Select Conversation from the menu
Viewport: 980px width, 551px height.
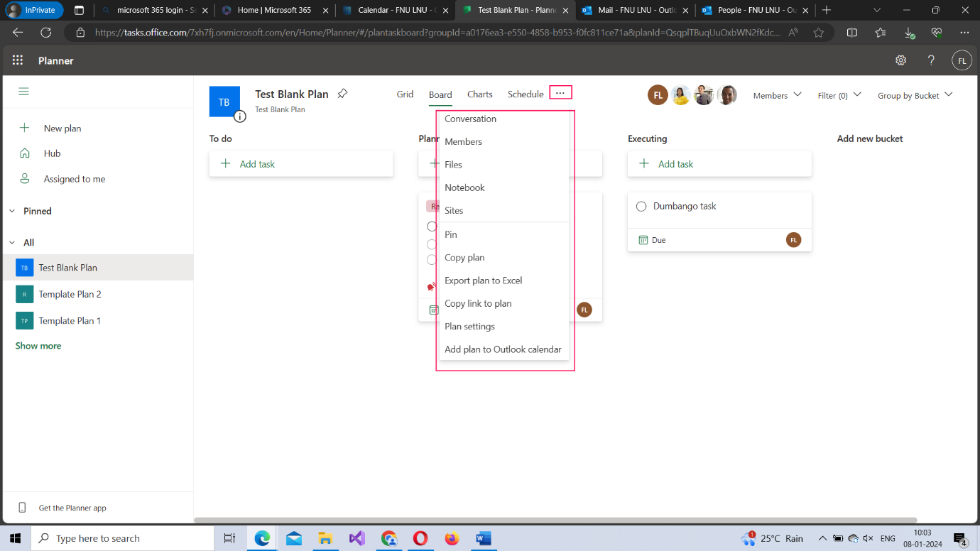[504, 119]
